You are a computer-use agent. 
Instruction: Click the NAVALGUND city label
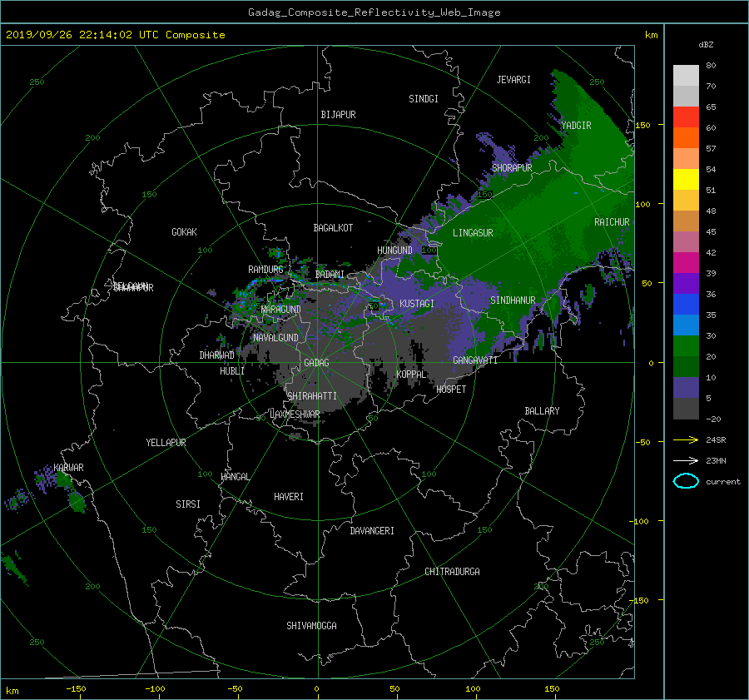point(275,337)
